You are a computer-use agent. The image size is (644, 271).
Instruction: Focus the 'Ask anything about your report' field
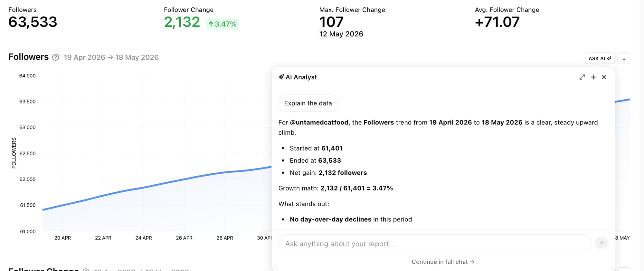click(434, 243)
